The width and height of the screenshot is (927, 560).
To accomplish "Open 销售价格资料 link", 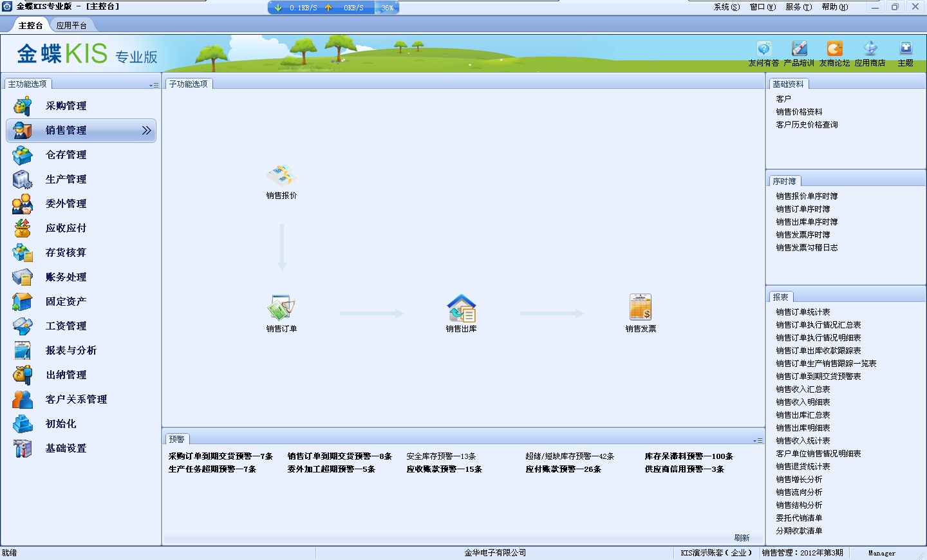I will (x=799, y=112).
